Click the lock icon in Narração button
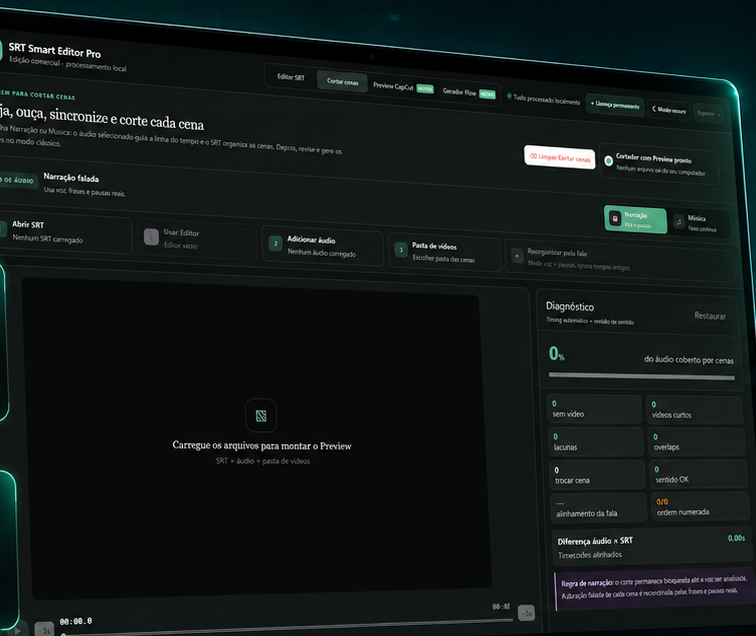The width and height of the screenshot is (756, 636). pyautogui.click(x=615, y=218)
